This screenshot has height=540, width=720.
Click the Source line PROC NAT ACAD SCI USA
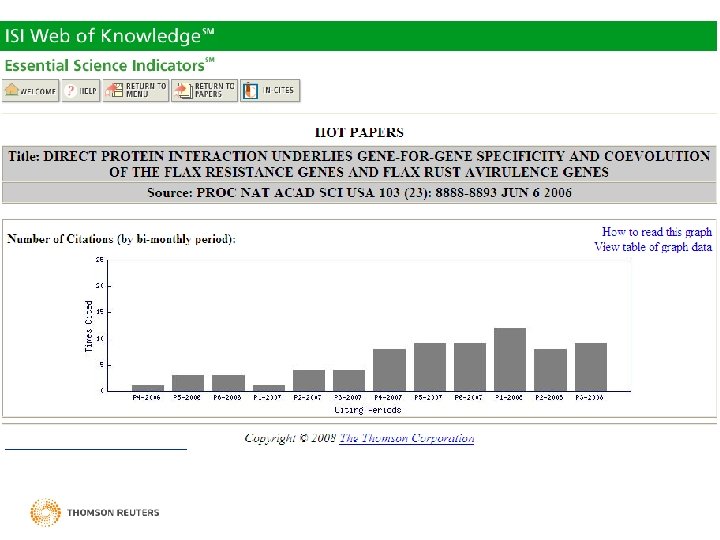coord(359,192)
